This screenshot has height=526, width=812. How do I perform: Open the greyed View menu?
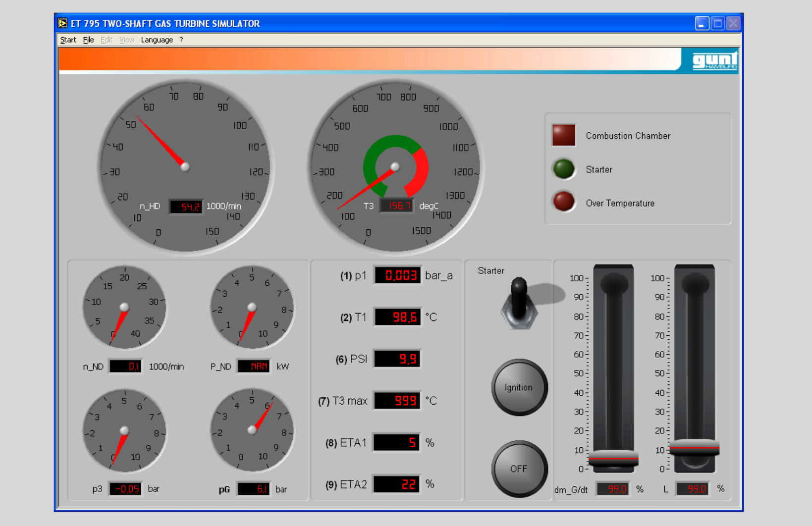(x=127, y=40)
